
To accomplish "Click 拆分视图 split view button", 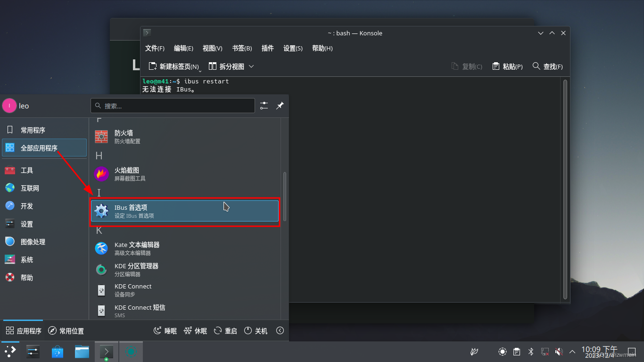I will [226, 66].
